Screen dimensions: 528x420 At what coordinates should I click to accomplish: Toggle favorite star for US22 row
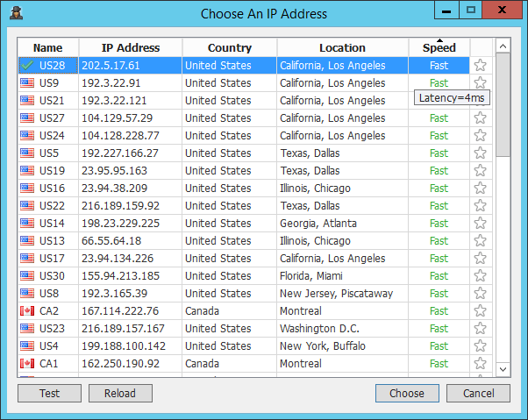(x=480, y=205)
